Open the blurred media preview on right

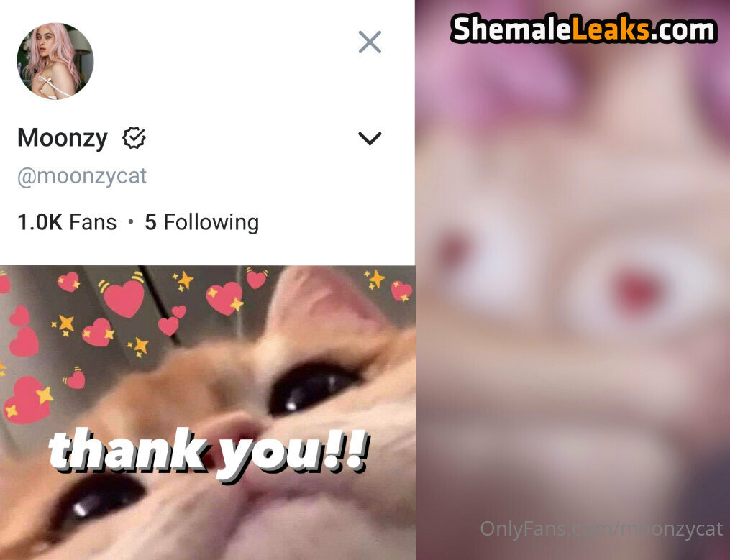(572, 280)
